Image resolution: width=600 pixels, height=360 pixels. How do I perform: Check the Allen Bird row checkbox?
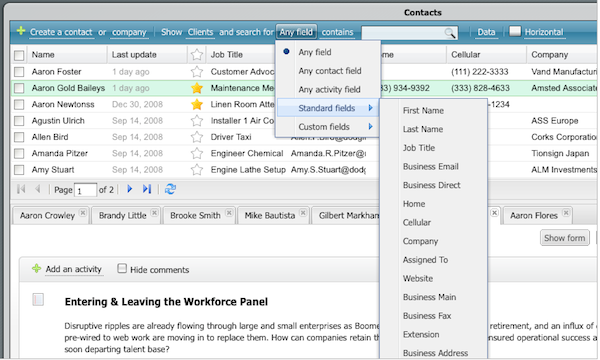click(x=19, y=137)
